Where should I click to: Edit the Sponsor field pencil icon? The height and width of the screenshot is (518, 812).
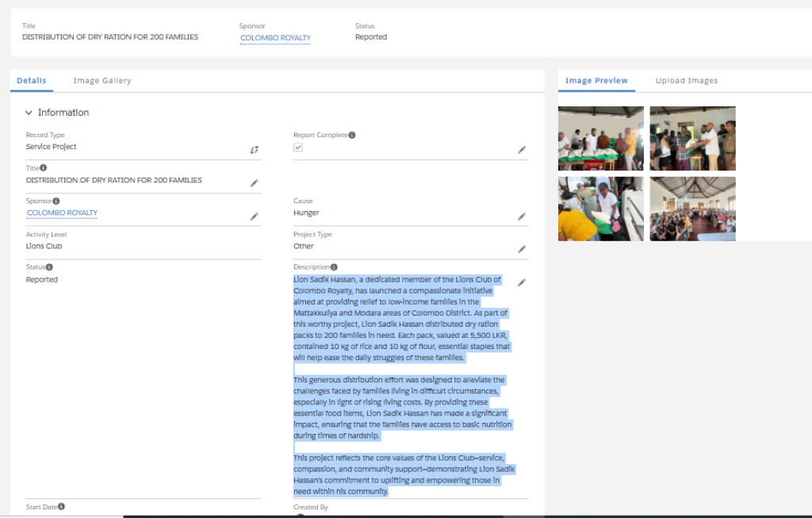pyautogui.click(x=255, y=217)
